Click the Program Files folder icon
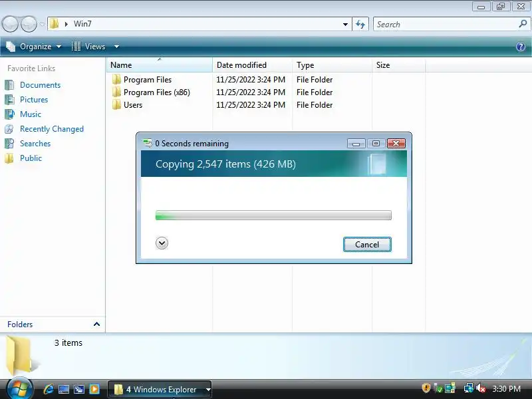 coord(116,79)
